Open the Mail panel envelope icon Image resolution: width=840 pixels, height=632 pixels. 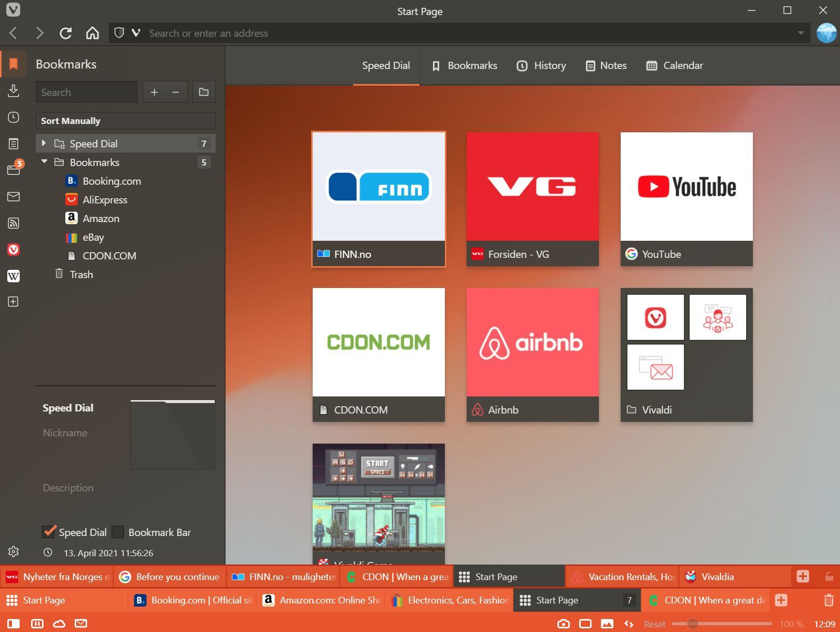[13, 197]
